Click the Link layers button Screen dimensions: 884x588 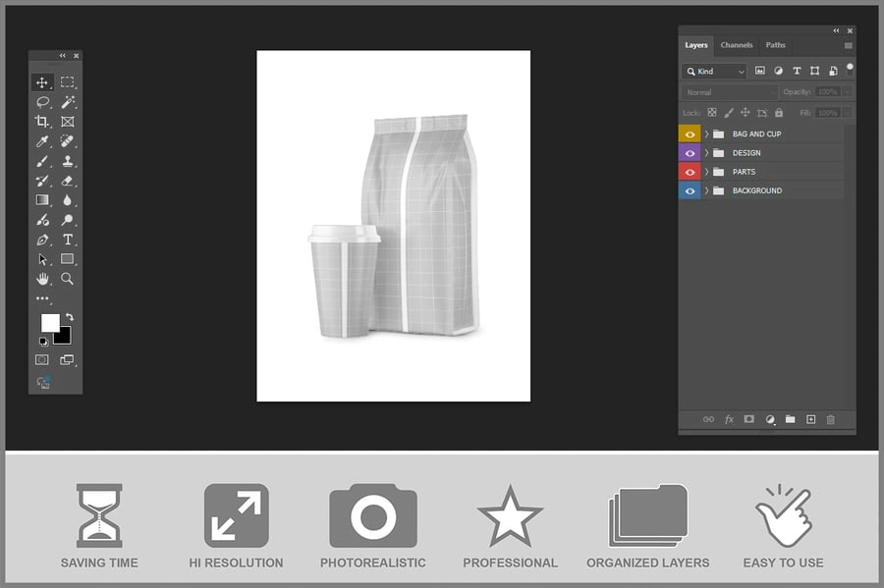708,419
